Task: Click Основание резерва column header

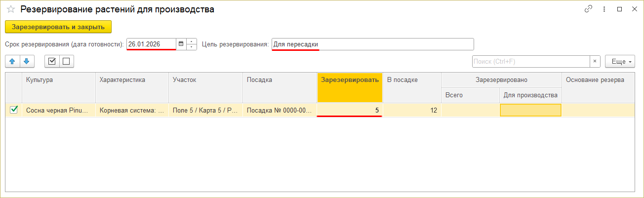Action: tap(599, 87)
